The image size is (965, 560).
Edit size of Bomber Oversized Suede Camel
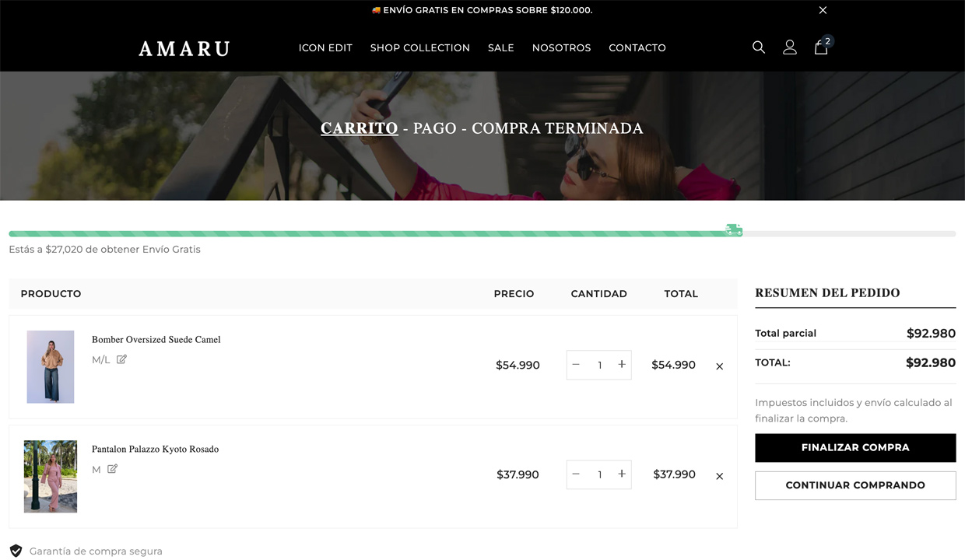tap(121, 359)
